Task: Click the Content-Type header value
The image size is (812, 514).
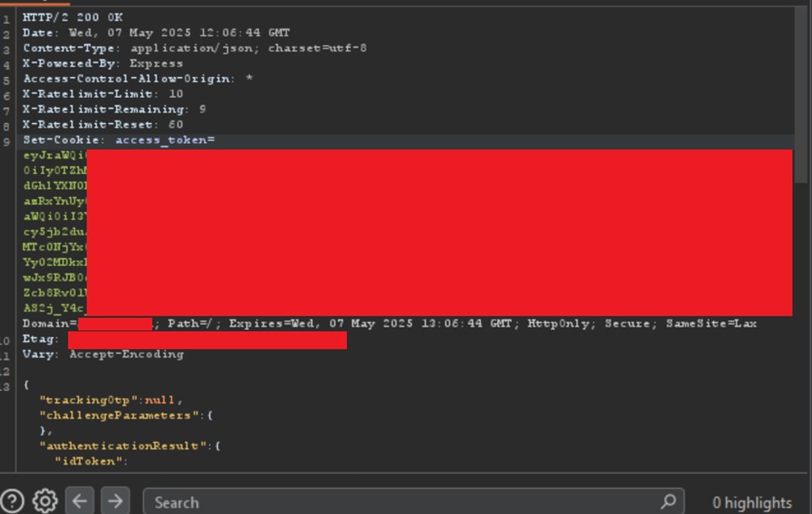Action: [x=248, y=48]
